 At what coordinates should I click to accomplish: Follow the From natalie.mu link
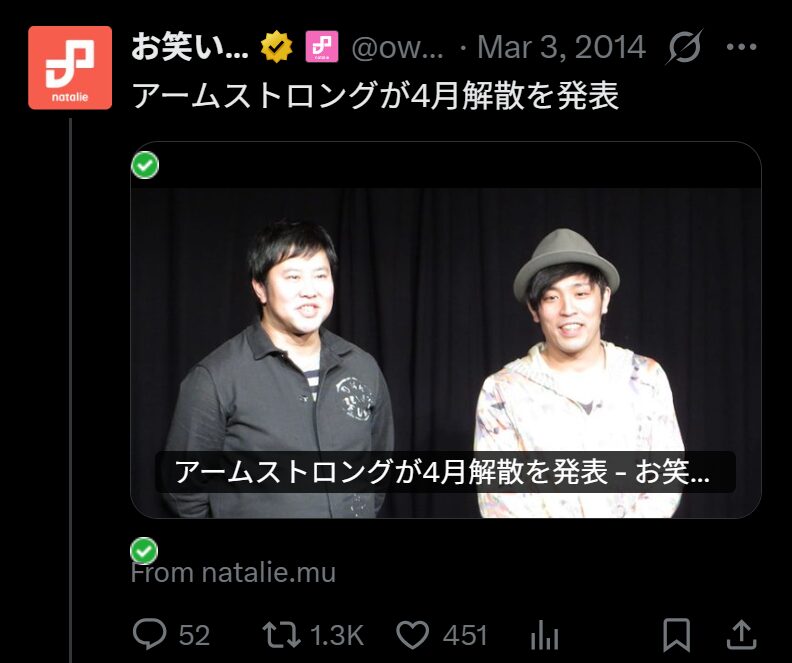click(233, 573)
